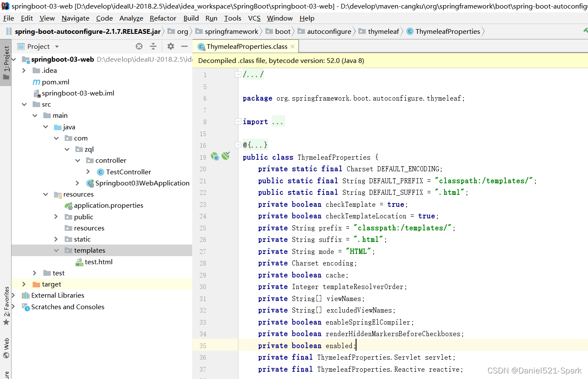Open the Build menu
This screenshot has height=379, width=588.
tap(191, 18)
